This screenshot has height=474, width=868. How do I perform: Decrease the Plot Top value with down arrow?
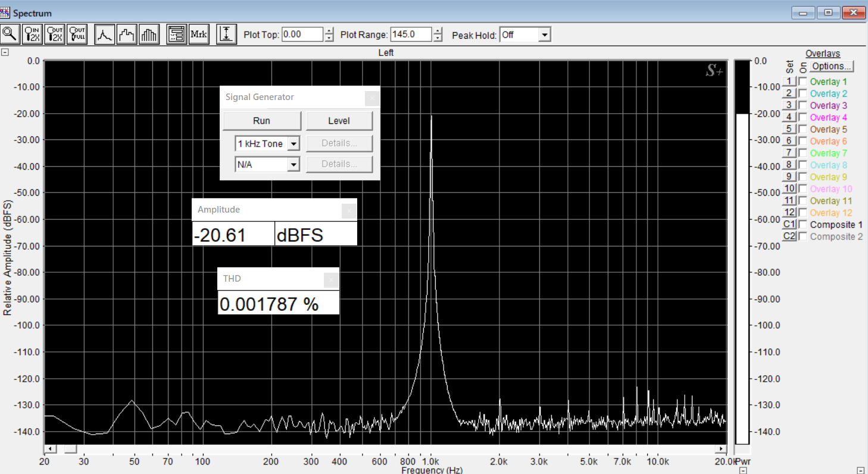[x=329, y=38]
